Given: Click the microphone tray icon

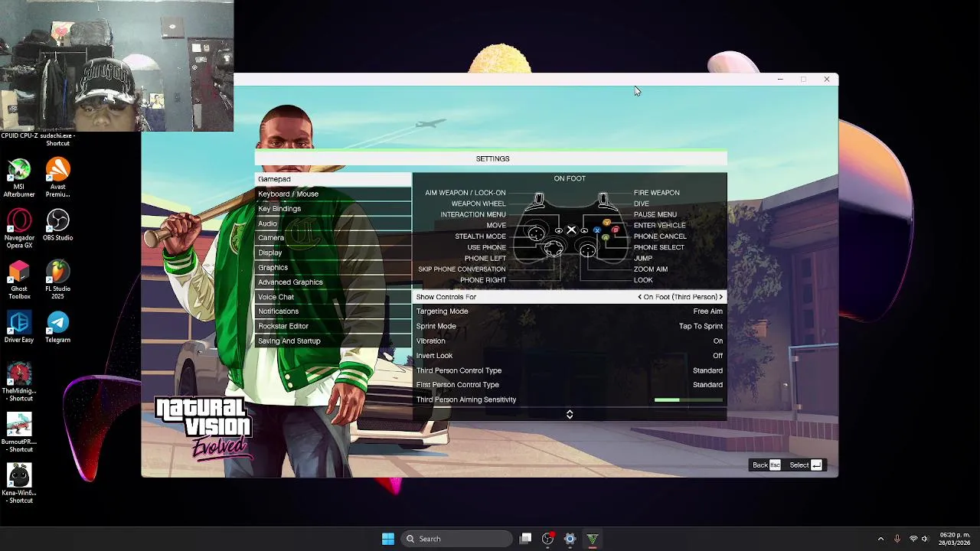Looking at the screenshot, I should (897, 539).
